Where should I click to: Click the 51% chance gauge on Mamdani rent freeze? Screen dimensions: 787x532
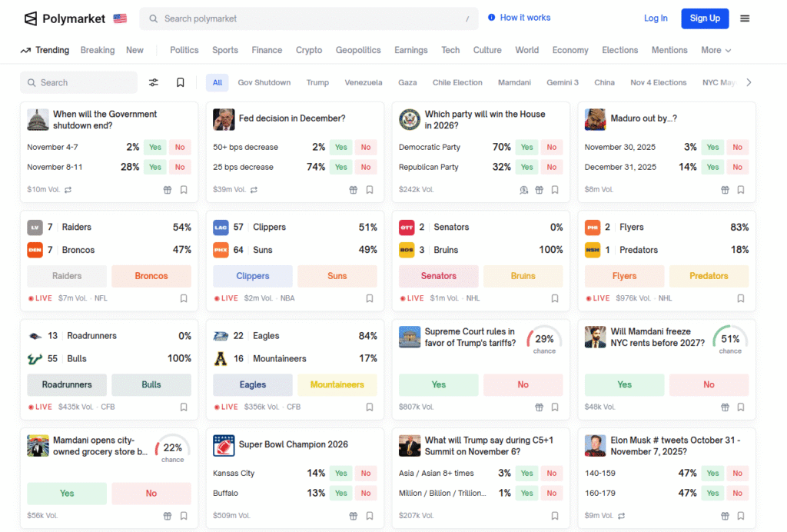pos(729,338)
